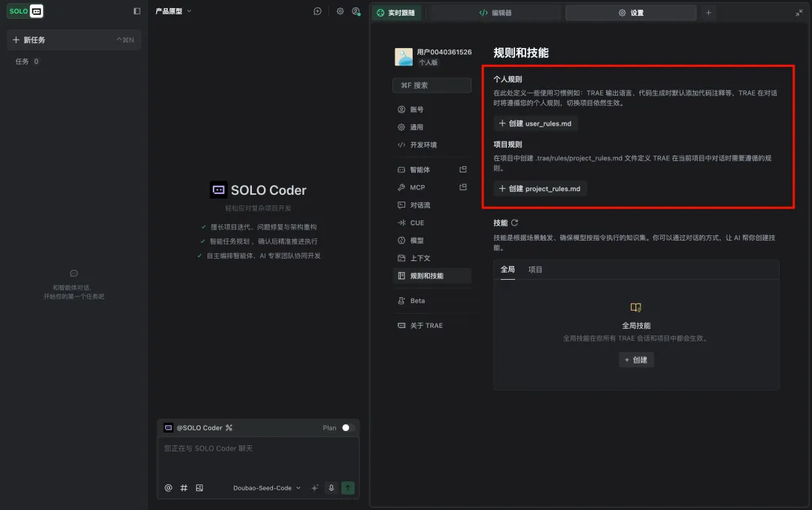
Task: Click the # context icon
Action: (x=183, y=487)
